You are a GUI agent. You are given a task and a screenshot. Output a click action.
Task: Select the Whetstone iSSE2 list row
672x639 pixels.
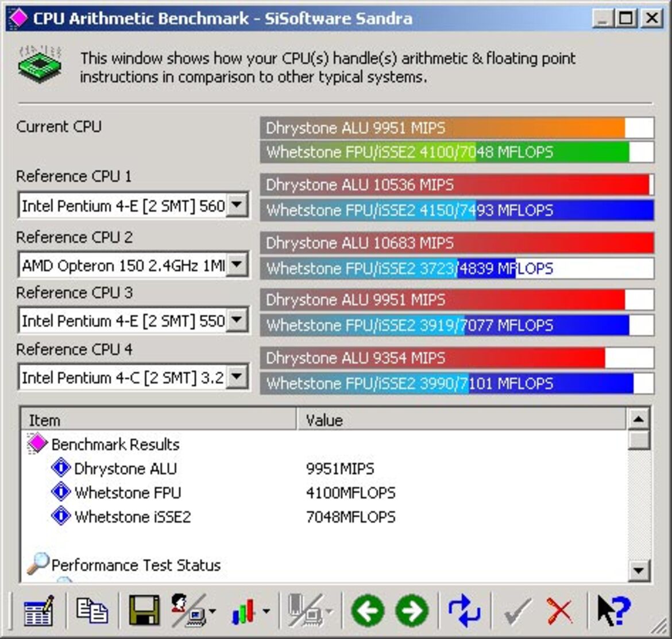click(323, 516)
